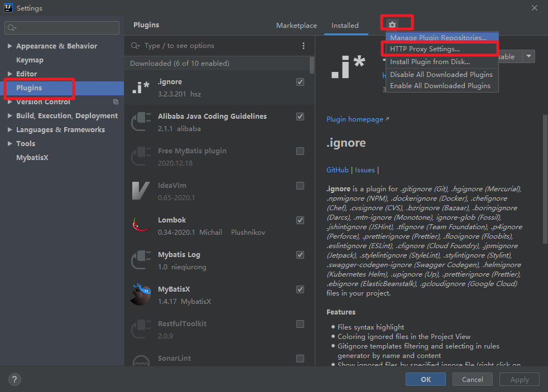Uncheck the MyBatisX plugin checkbox
This screenshot has height=392, width=548.
tap(300, 289)
